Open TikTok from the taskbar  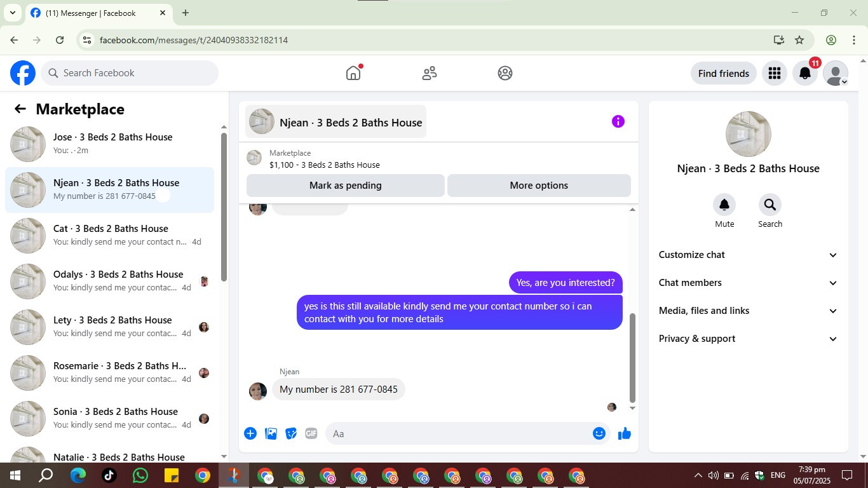[x=109, y=475]
